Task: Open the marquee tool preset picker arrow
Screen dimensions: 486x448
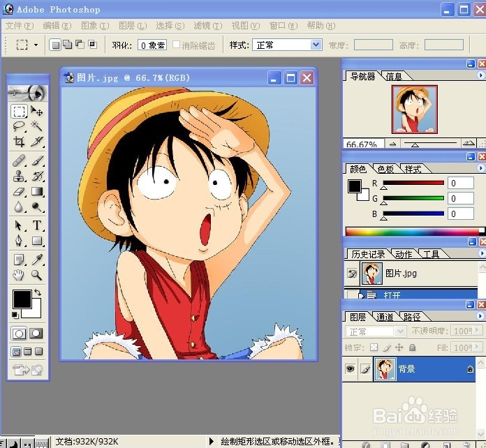Action: pyautogui.click(x=36, y=45)
